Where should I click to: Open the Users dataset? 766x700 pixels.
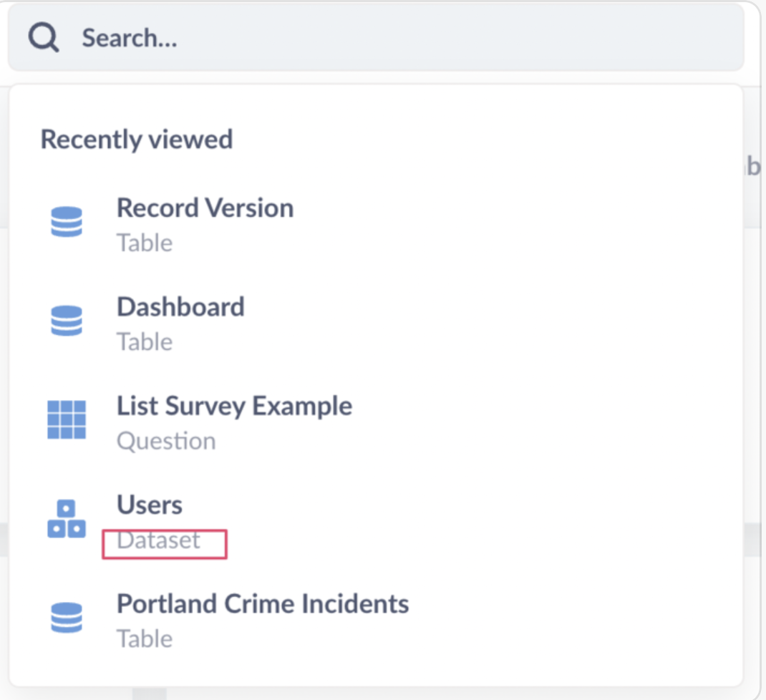coord(149,505)
